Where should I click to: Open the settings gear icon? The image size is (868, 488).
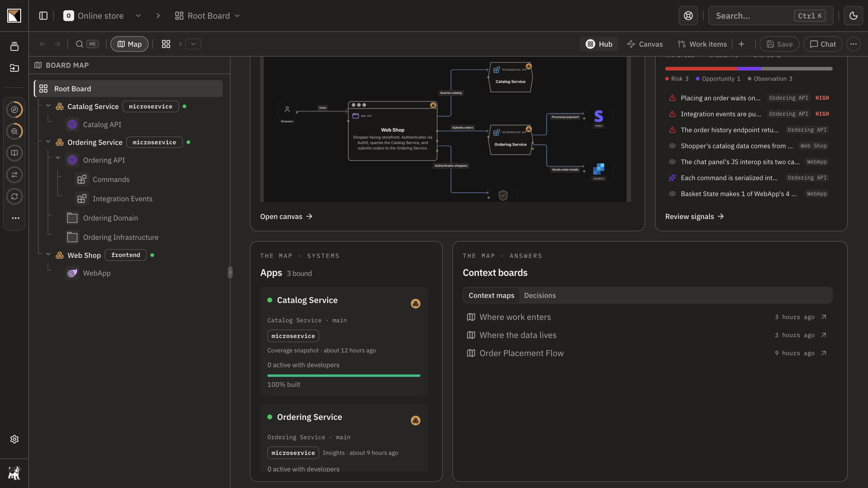14,439
